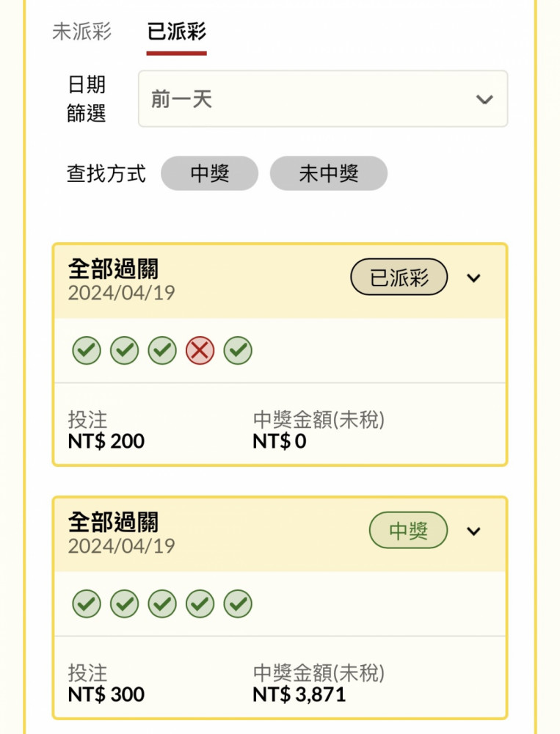Toggle the 未中獎 filter chip
The height and width of the screenshot is (734, 560).
click(x=328, y=174)
